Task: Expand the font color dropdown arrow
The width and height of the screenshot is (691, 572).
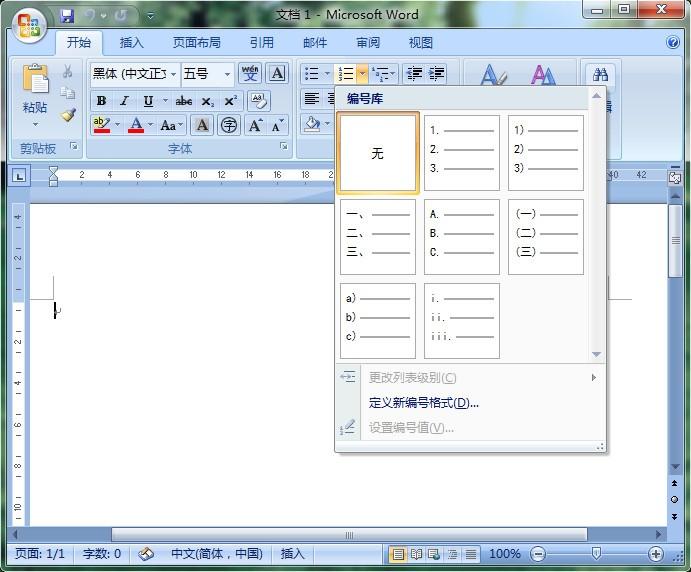Action: click(150, 125)
